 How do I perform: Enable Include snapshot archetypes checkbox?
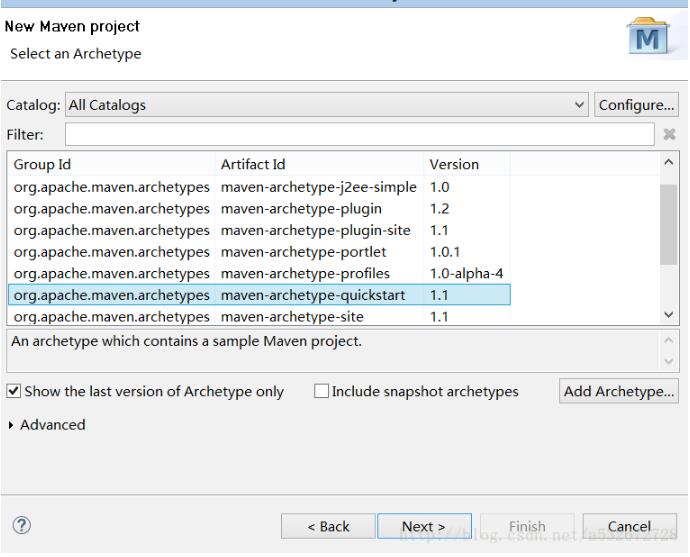[322, 392]
